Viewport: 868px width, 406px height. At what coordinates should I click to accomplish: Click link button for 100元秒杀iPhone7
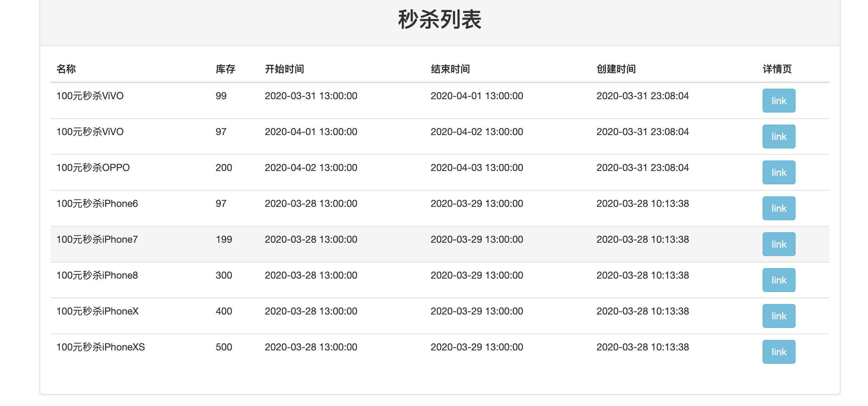[778, 244]
